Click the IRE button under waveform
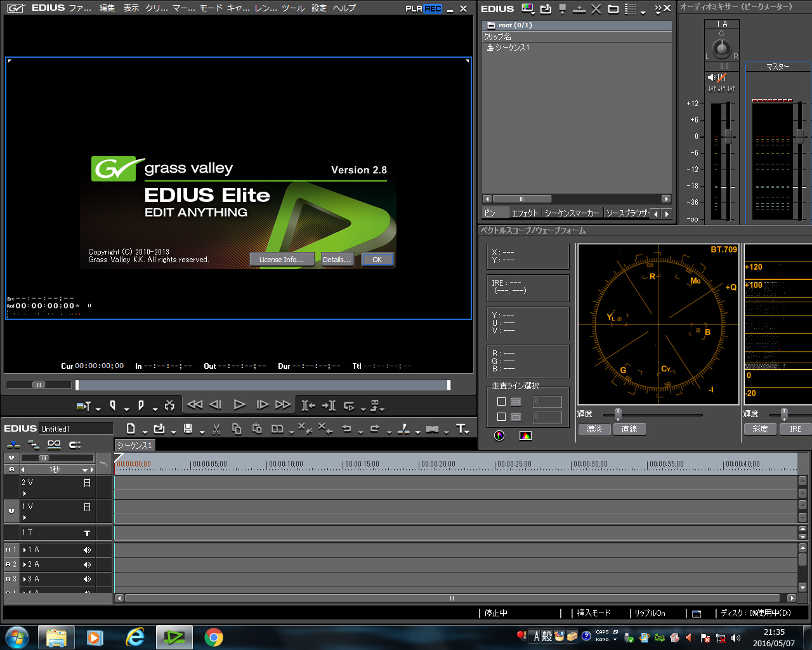This screenshot has width=812, height=650. click(796, 429)
